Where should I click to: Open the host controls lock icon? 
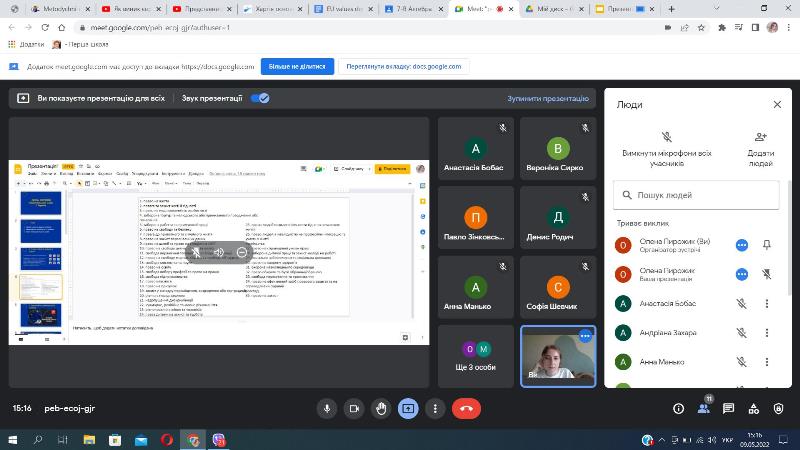click(x=780, y=408)
